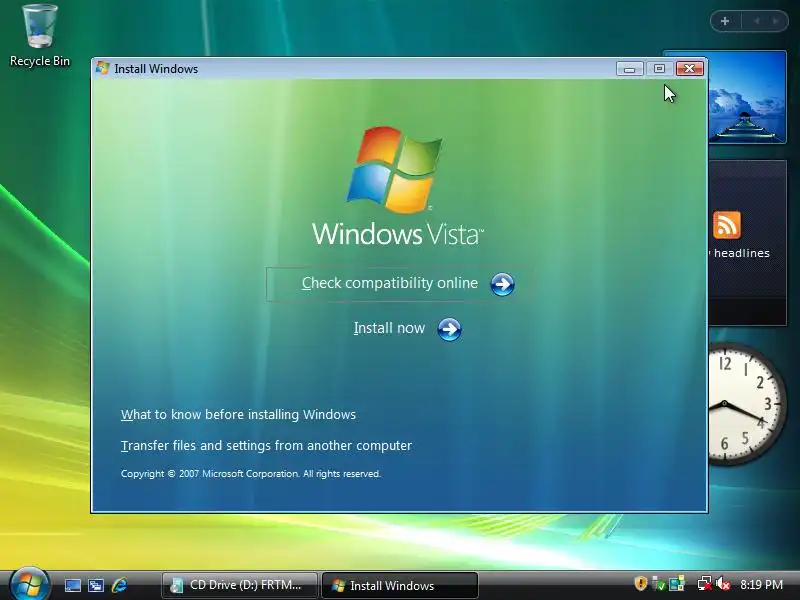This screenshot has width=800, height=600.
Task: Click the Safely Remove Hardware tray icon
Action: pos(659,583)
